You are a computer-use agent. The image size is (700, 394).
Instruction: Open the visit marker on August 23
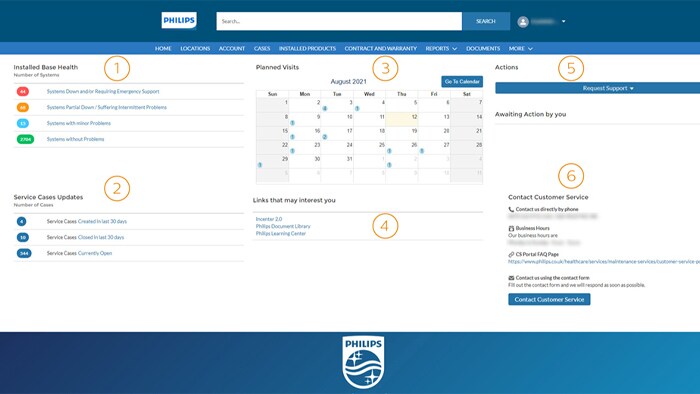point(292,151)
